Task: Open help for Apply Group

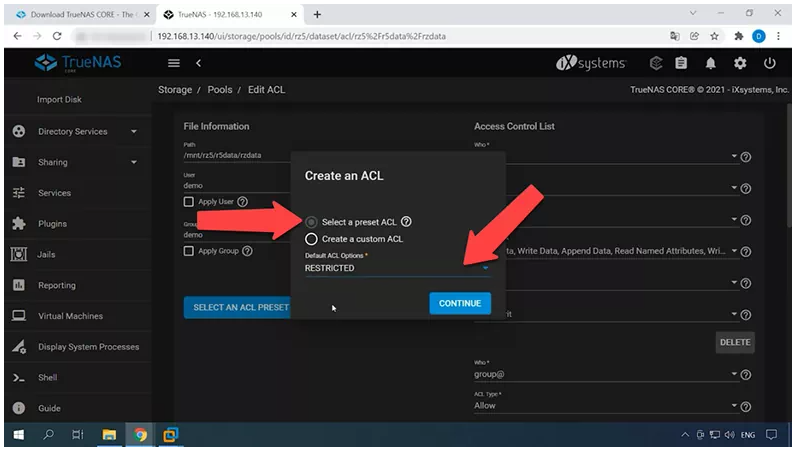Action: point(247,251)
